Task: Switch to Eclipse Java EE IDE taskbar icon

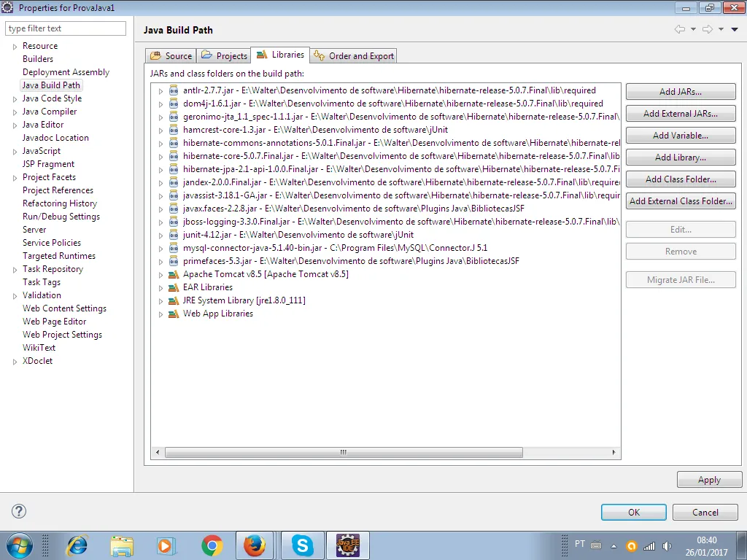Action: 348,545
